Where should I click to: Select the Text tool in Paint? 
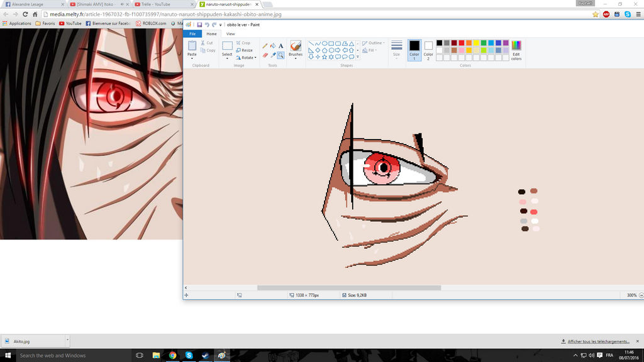pyautogui.click(x=280, y=46)
